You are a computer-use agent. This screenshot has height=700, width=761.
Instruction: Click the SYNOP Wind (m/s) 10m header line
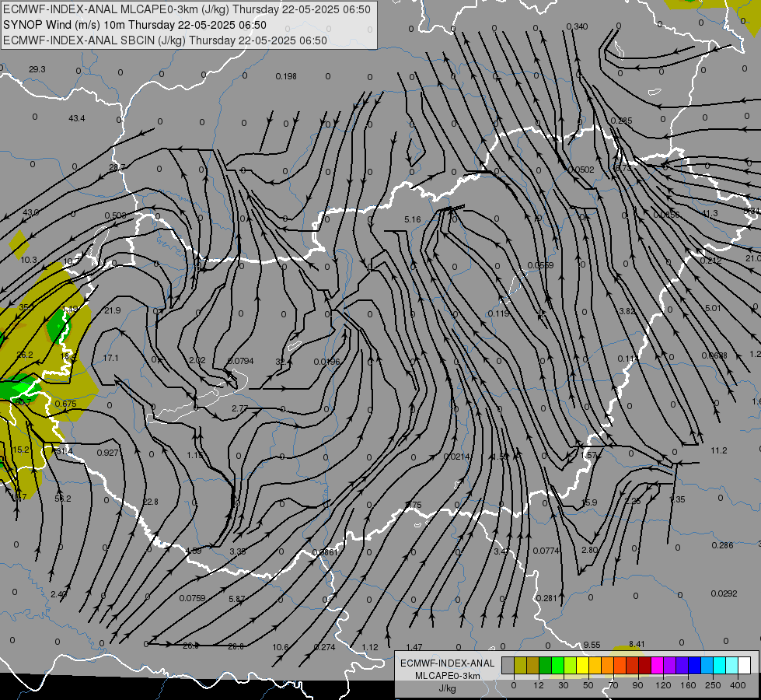point(135,25)
